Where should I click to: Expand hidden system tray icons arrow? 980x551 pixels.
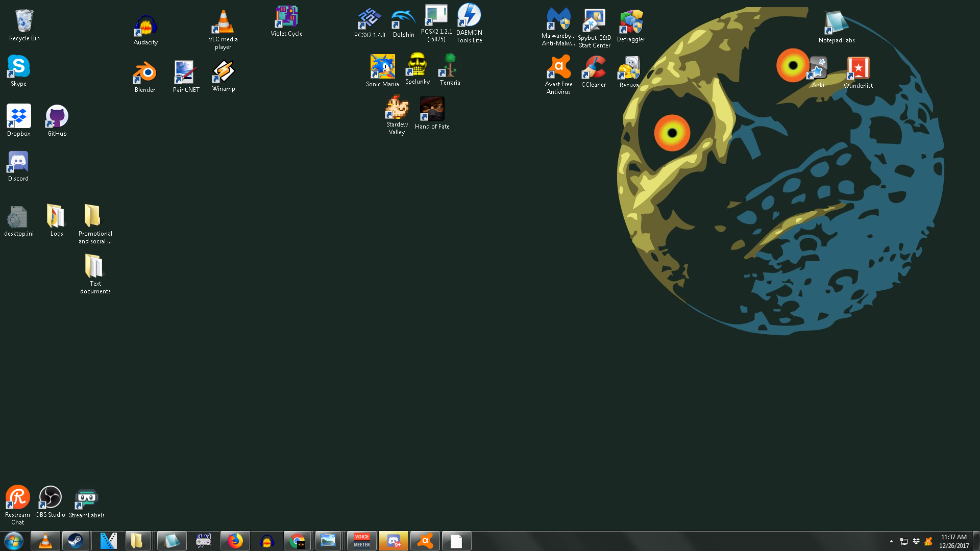(x=891, y=541)
